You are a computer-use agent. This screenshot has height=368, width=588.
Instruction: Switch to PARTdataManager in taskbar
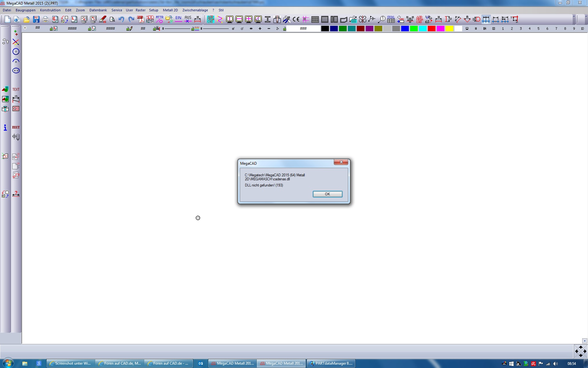click(x=331, y=363)
